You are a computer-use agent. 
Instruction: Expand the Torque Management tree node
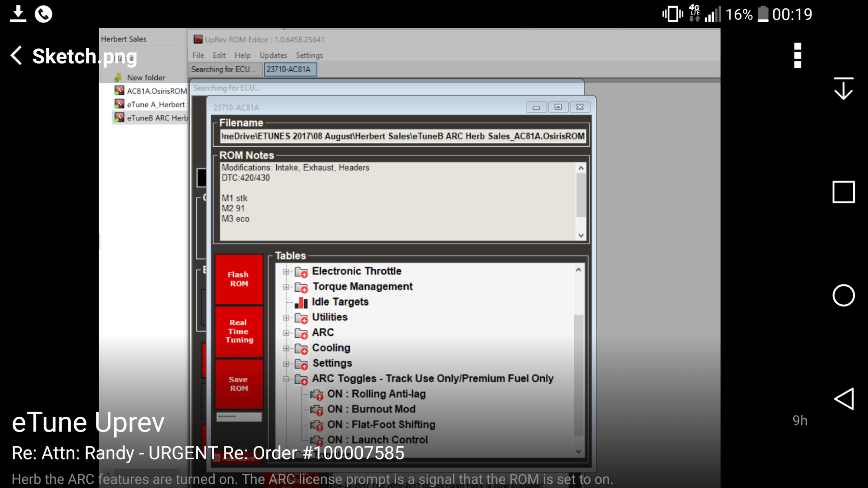(x=286, y=287)
